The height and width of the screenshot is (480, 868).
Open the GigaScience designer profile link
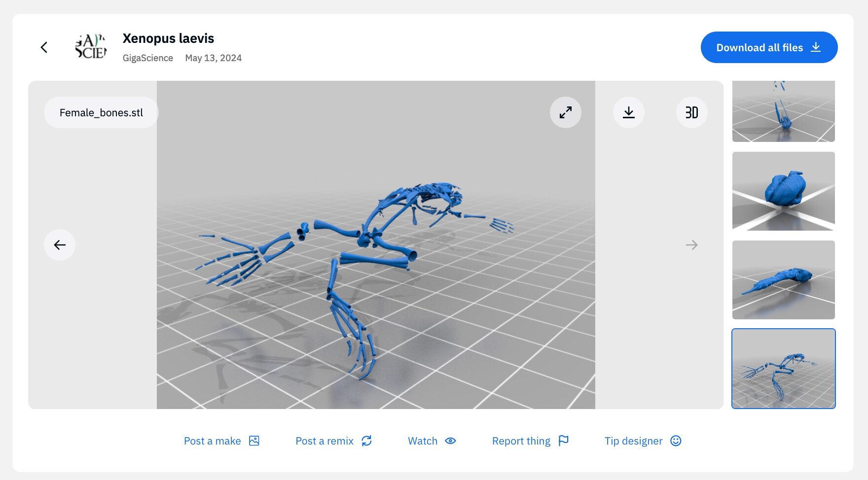click(147, 58)
